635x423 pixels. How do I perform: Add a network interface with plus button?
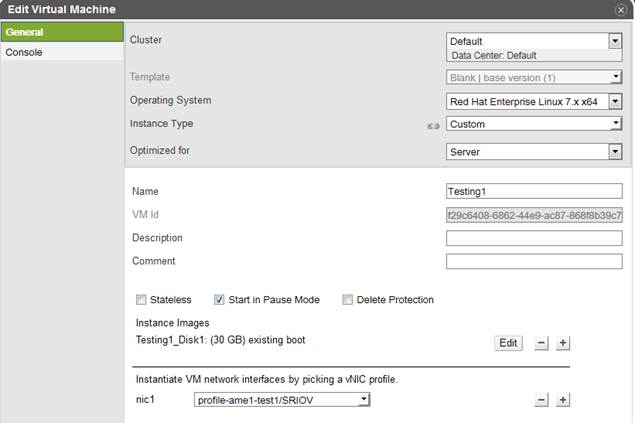[563, 400]
